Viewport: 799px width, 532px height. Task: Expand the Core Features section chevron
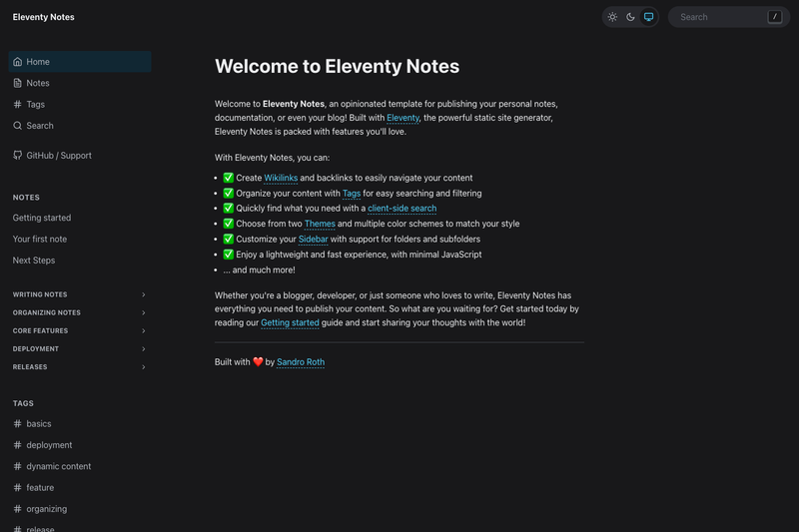click(144, 331)
